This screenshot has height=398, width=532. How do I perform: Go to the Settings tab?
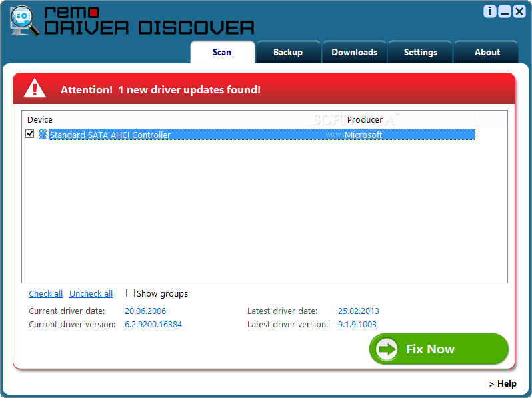[421, 52]
